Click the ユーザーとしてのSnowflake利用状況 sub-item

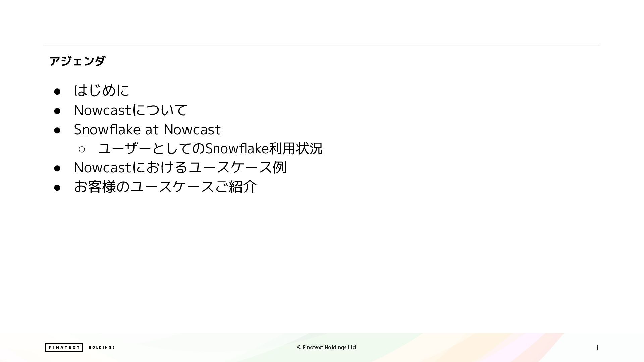pos(210,148)
